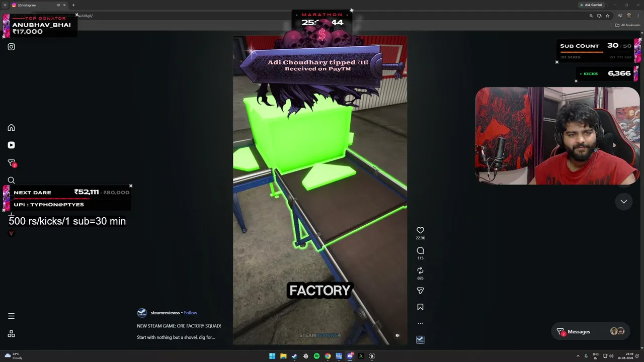
Task: Toggle the reel's mute speaker icon
Action: (x=397, y=336)
